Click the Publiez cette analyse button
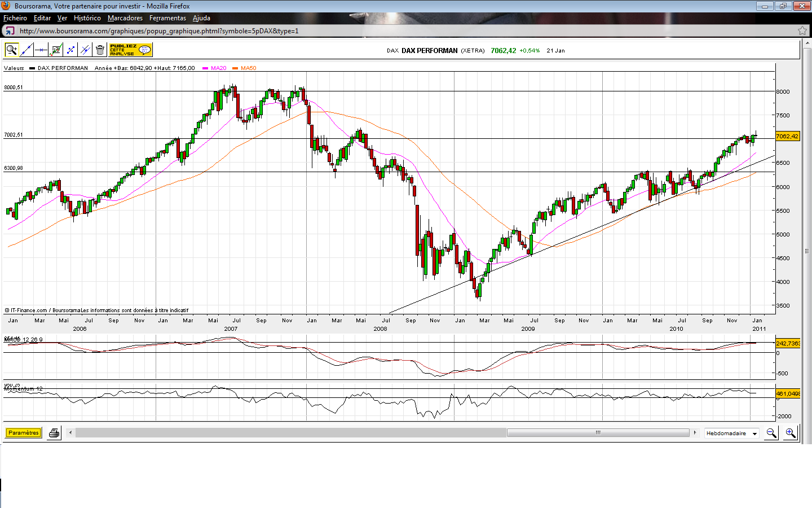 point(130,50)
